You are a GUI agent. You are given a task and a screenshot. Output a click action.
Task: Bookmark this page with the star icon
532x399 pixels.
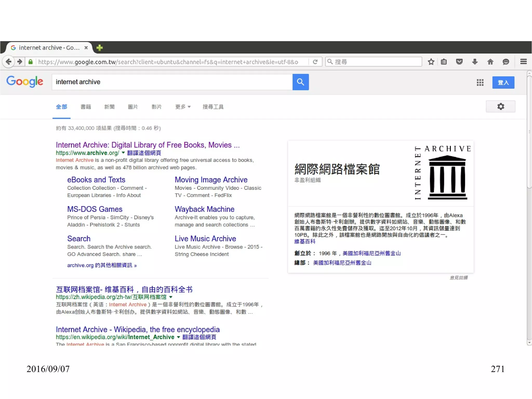point(431,62)
